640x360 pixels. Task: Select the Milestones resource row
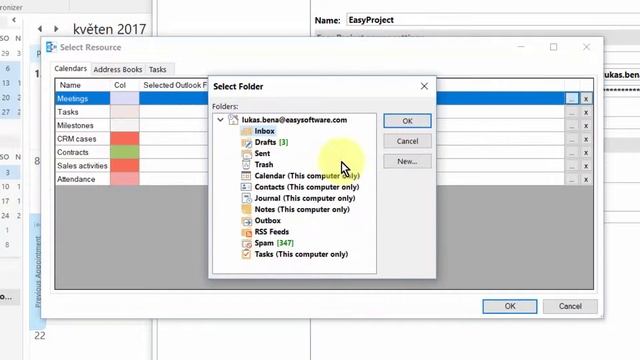pyautogui.click(x=324, y=125)
